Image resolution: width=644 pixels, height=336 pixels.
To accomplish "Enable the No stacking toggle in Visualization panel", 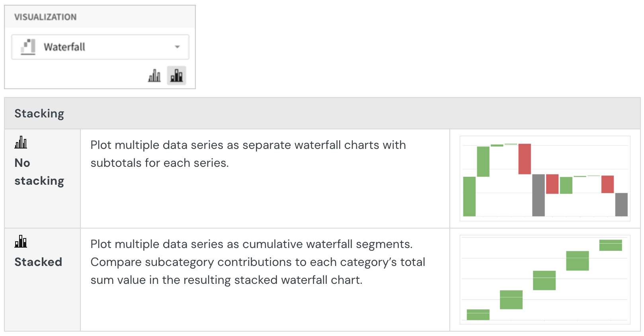I will tap(154, 76).
